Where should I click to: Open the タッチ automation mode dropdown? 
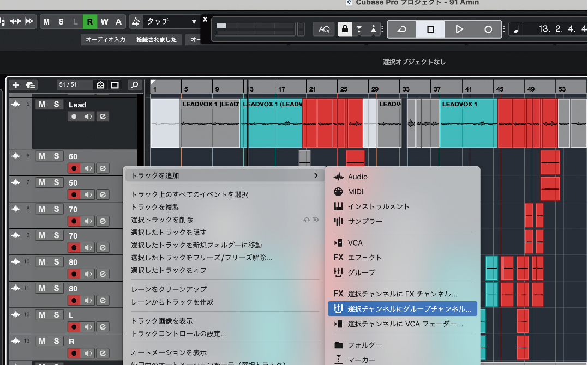coord(171,22)
